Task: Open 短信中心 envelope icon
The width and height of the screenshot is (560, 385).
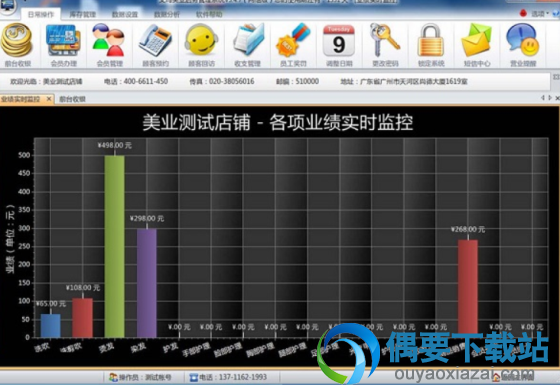Action: [x=477, y=41]
